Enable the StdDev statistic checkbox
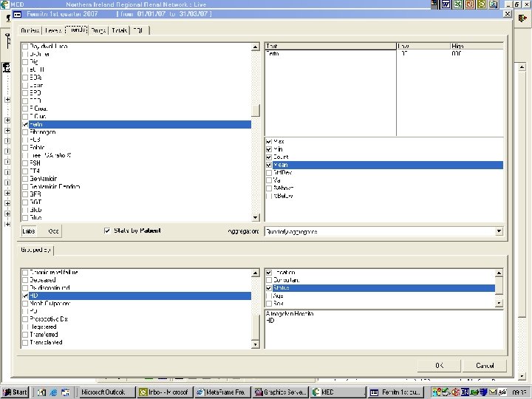 (269, 173)
